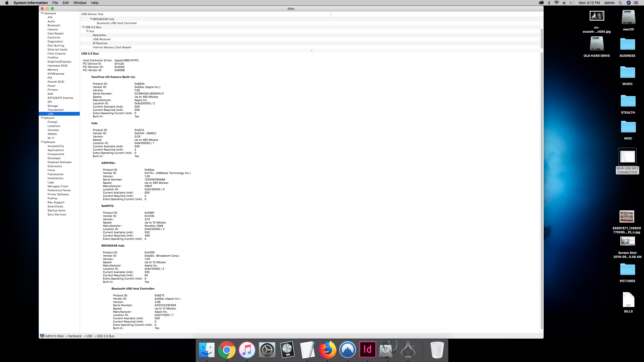This screenshot has width=644, height=362.
Task: Open the Help menu
Action: [x=95, y=3]
